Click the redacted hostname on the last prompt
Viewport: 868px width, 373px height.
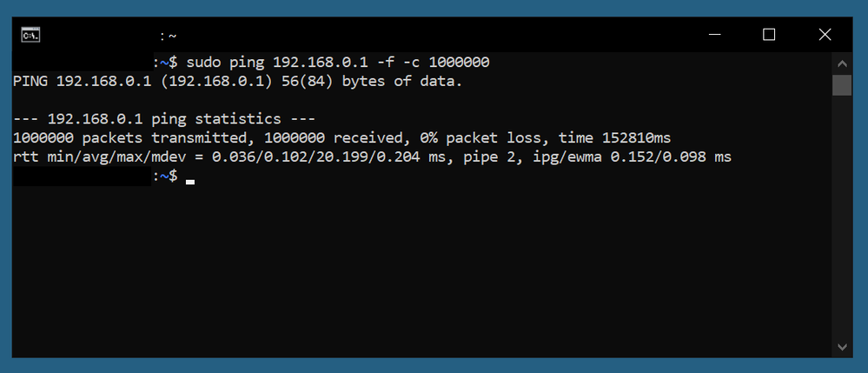(82, 177)
